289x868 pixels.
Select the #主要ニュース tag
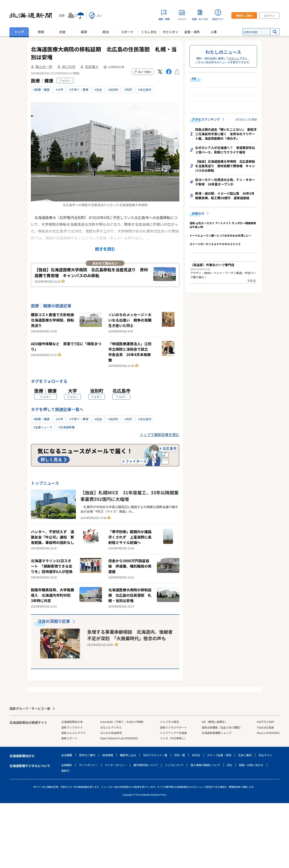pos(43,427)
